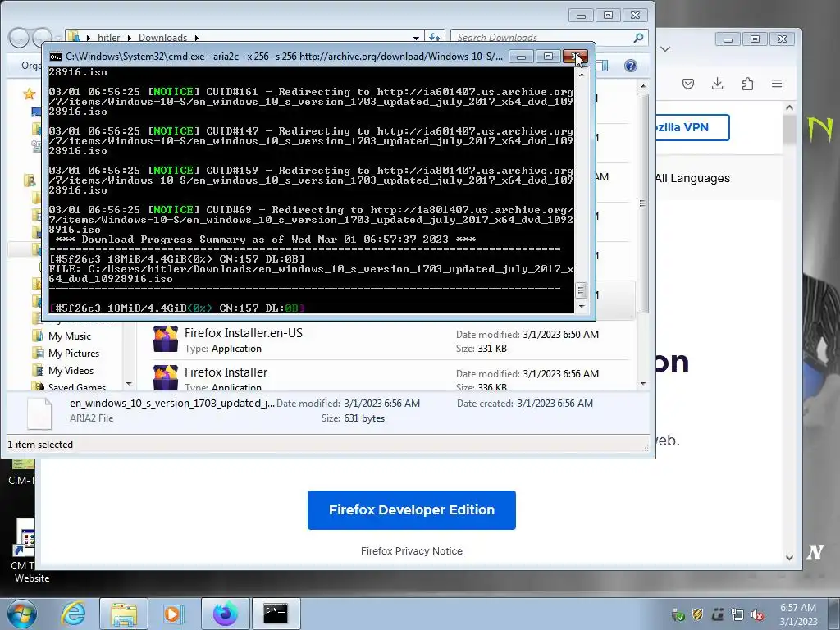Expand breadcrumb arrow after hitler
The image size is (840, 630).
129,38
